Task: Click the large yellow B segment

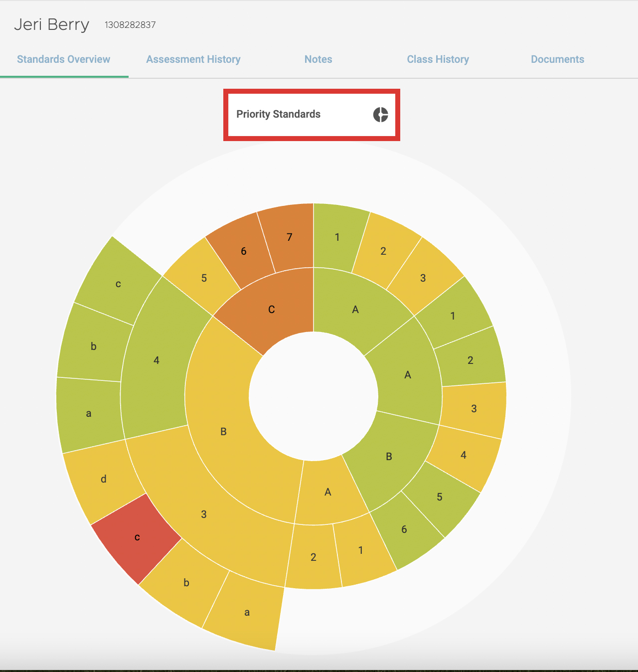Action: point(223,432)
